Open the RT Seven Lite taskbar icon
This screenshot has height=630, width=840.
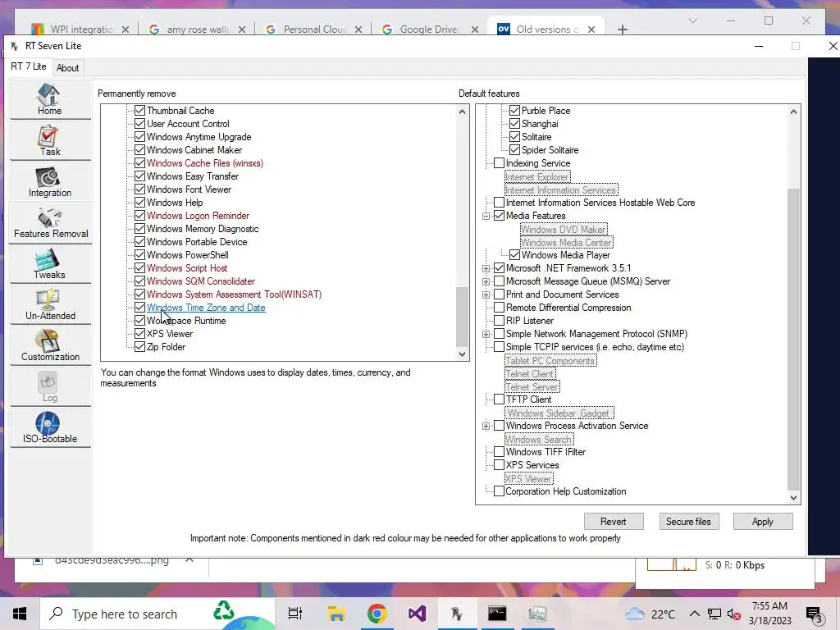pos(456,614)
